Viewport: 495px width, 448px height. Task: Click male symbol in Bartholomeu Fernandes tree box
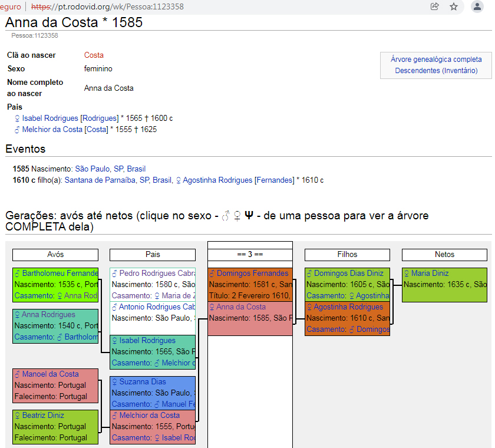pyautogui.click(x=17, y=274)
